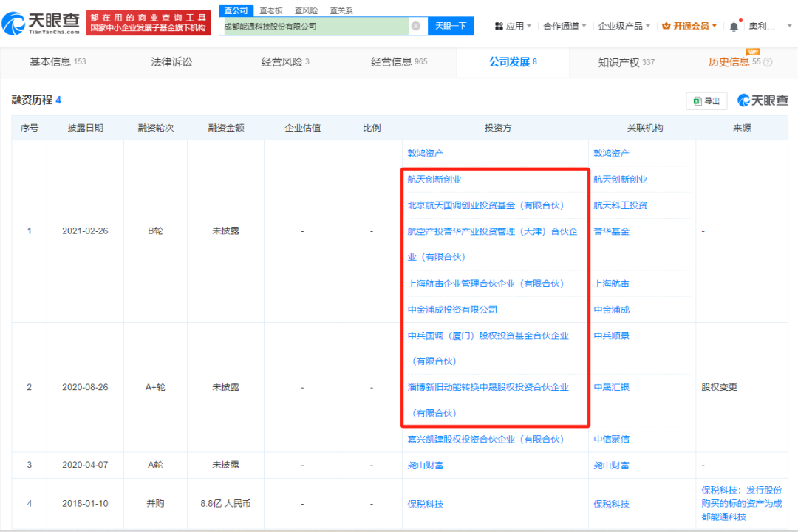Open the 知识产权 tab
798x532 pixels.
(x=627, y=62)
